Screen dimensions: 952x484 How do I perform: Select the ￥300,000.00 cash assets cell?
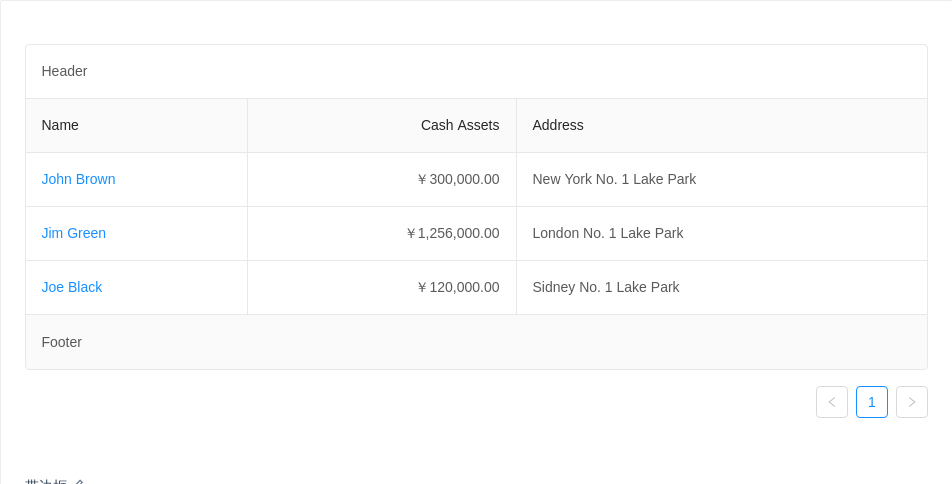[x=382, y=179]
